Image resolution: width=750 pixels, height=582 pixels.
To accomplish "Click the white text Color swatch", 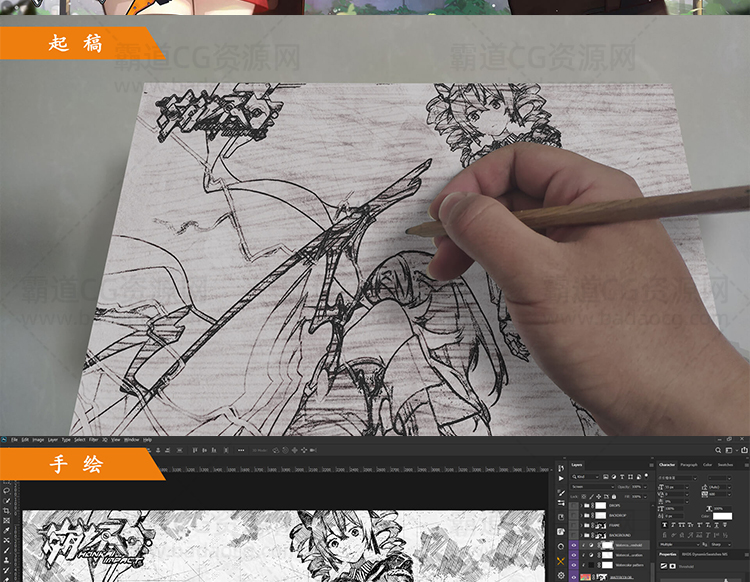I will pos(722,516).
